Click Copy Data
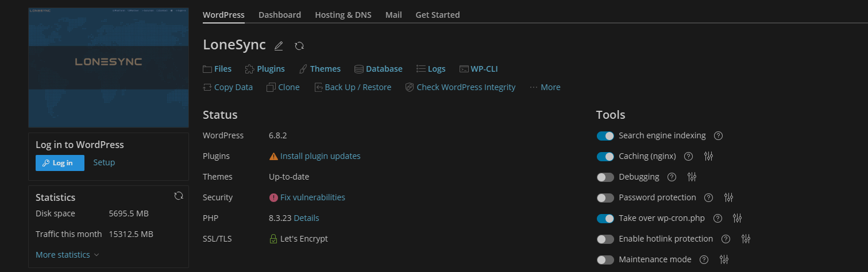 (228, 87)
